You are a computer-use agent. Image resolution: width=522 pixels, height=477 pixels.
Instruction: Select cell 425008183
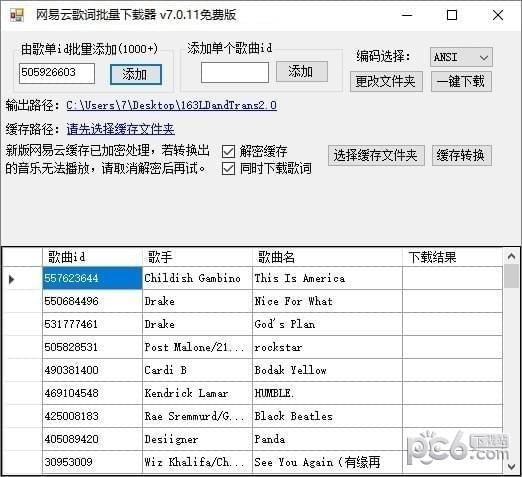(92, 416)
